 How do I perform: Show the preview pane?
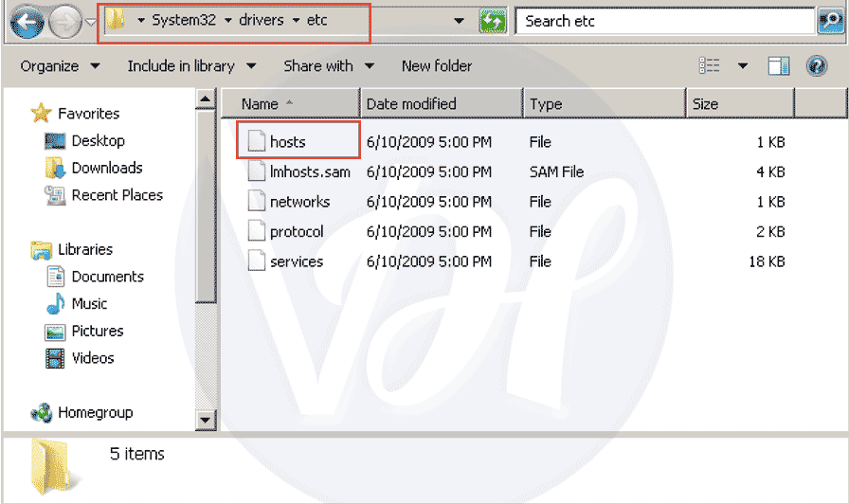[x=779, y=66]
